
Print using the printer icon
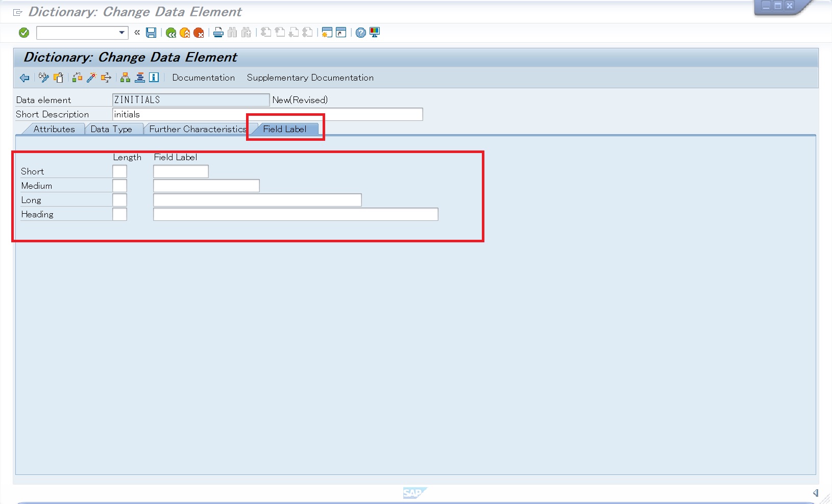218,33
